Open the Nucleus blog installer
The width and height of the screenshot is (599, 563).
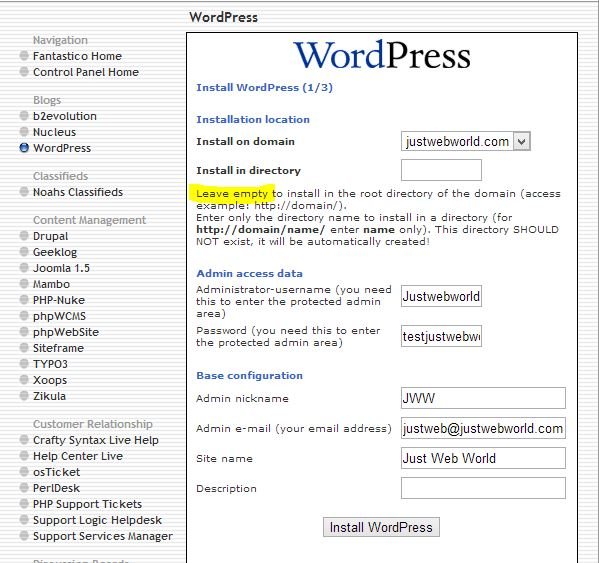[54, 132]
